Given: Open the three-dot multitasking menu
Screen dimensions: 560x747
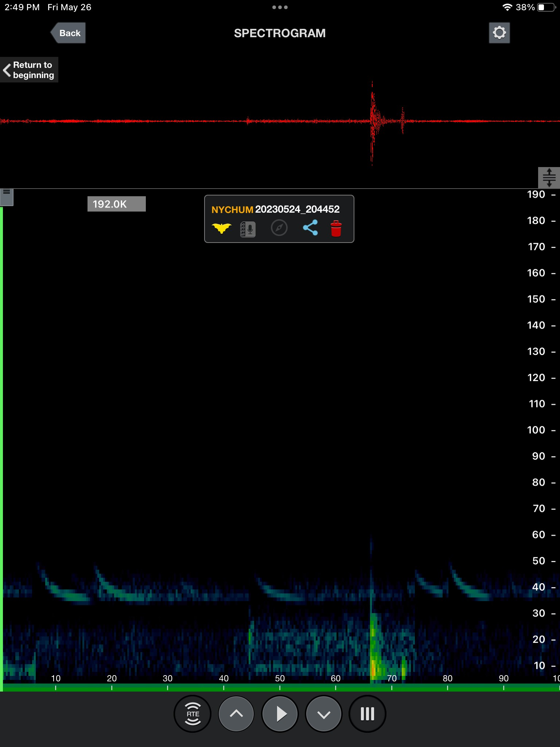Looking at the screenshot, I should pos(280,7).
